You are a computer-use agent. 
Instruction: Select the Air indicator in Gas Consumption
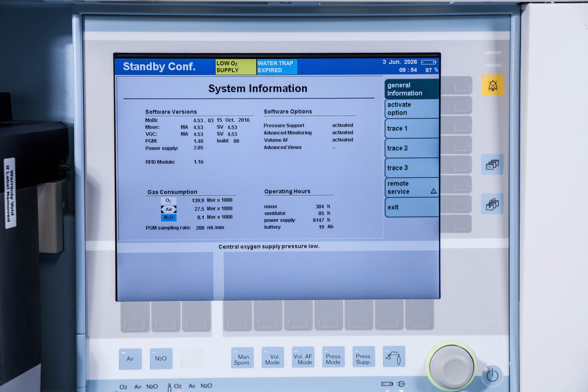(169, 209)
